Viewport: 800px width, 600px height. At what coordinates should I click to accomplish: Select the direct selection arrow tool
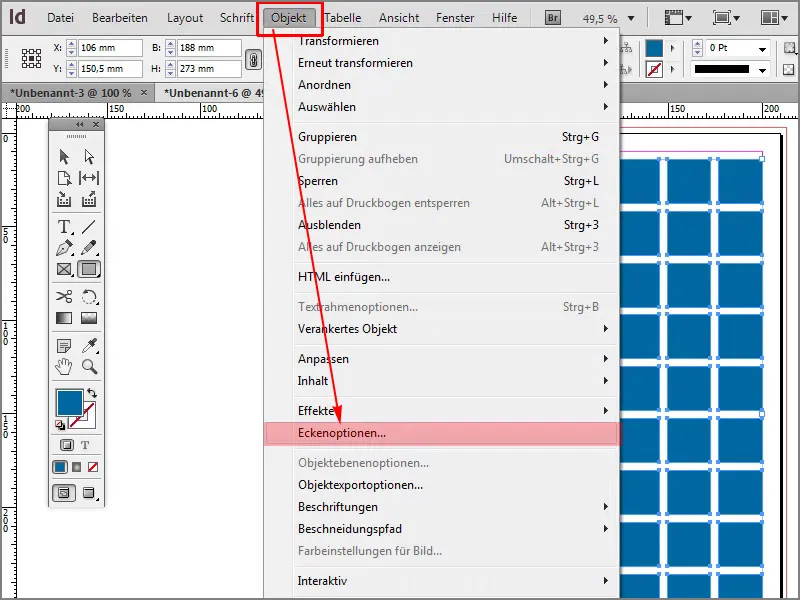point(86,156)
